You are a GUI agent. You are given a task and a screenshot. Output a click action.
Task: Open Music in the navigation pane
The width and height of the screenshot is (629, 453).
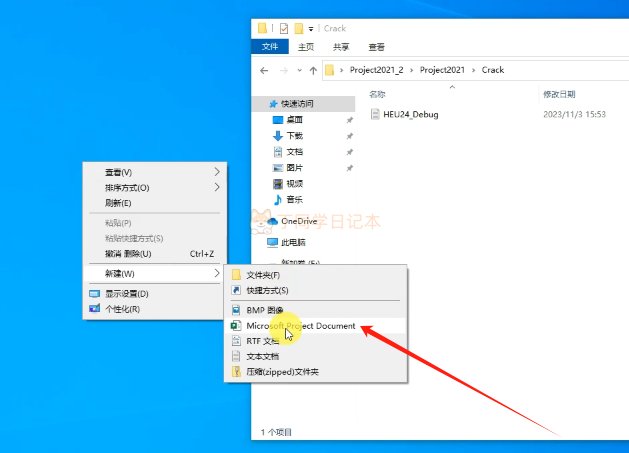[294, 199]
